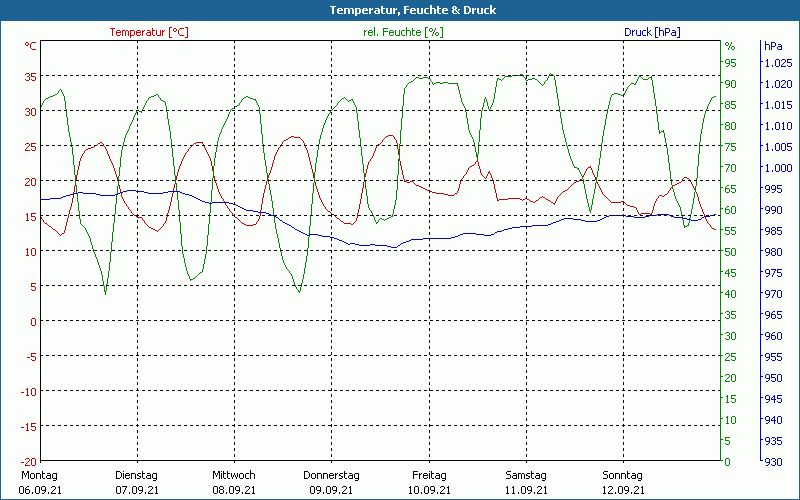800x500 pixels.
Task: Click the temperature axis value '25'
Action: click(31, 146)
